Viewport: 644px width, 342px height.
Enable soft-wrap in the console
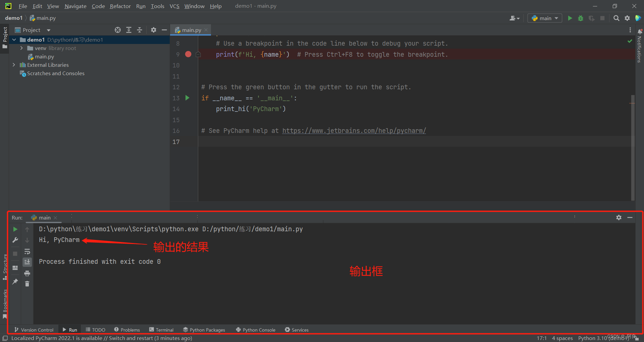(27, 251)
